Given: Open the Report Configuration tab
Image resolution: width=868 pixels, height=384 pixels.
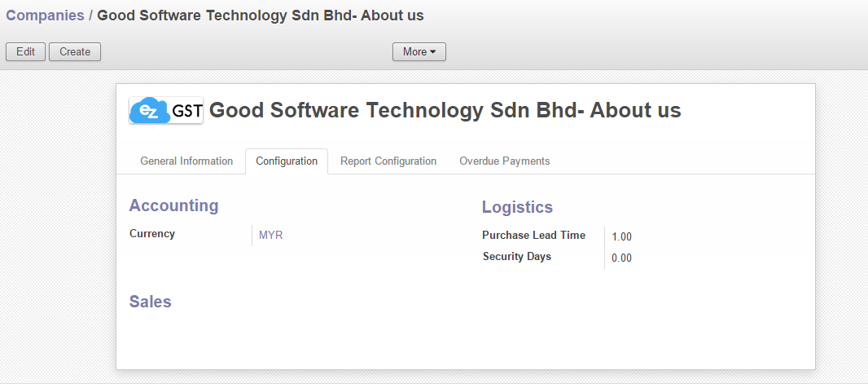Looking at the screenshot, I should point(388,161).
